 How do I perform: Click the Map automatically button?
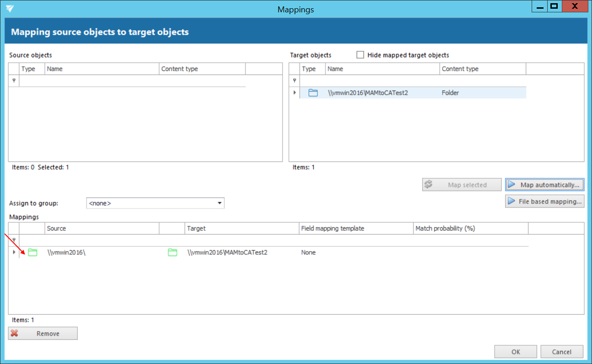click(544, 185)
